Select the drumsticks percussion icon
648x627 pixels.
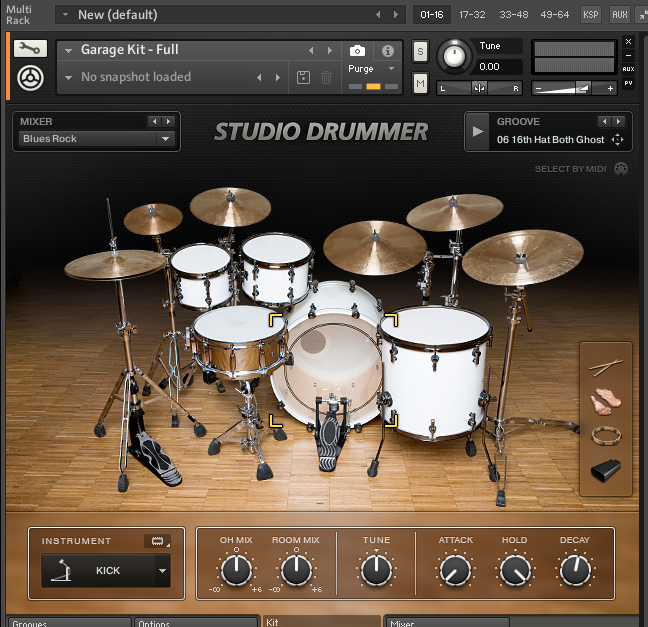point(606,367)
